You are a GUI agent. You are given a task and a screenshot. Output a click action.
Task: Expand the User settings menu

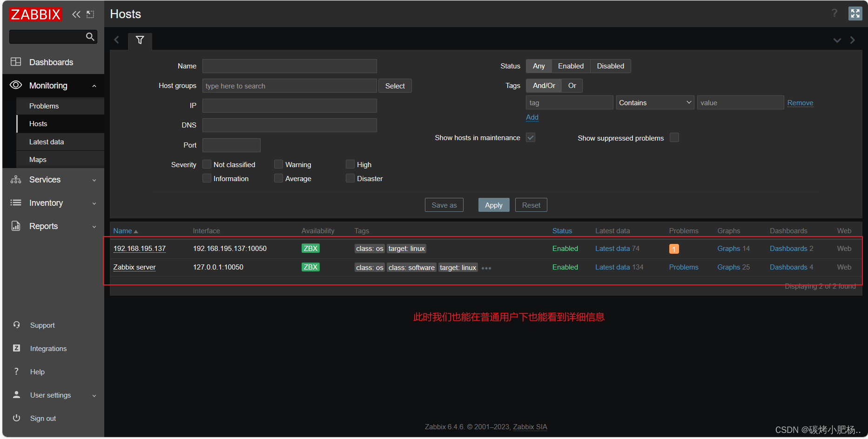[94, 396]
